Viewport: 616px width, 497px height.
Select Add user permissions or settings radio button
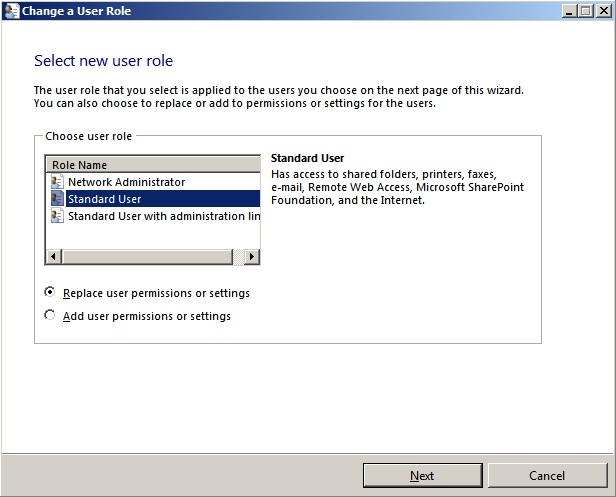point(50,316)
